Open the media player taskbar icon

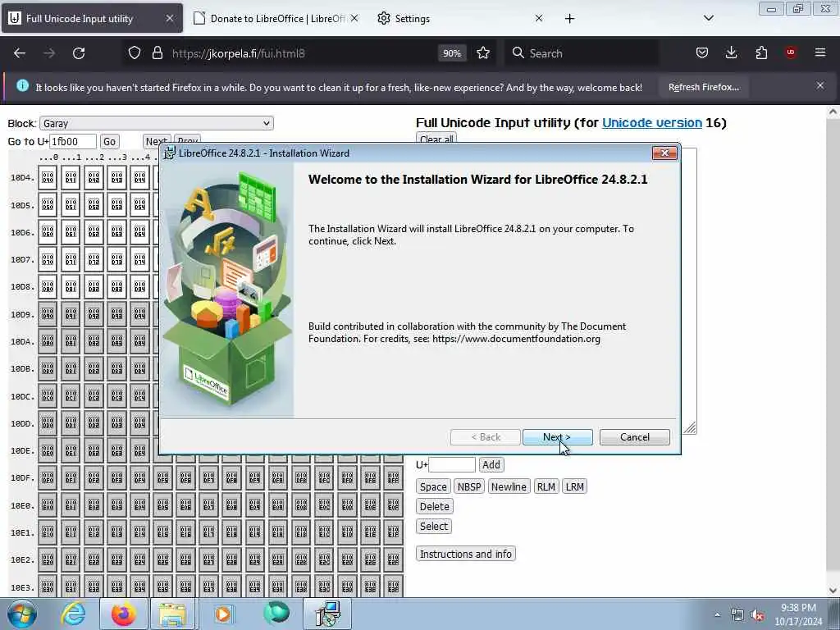pyautogui.click(x=223, y=614)
